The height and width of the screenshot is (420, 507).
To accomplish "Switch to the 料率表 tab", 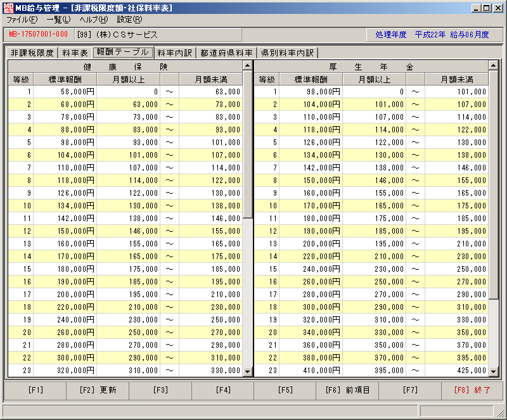I will 75,53.
